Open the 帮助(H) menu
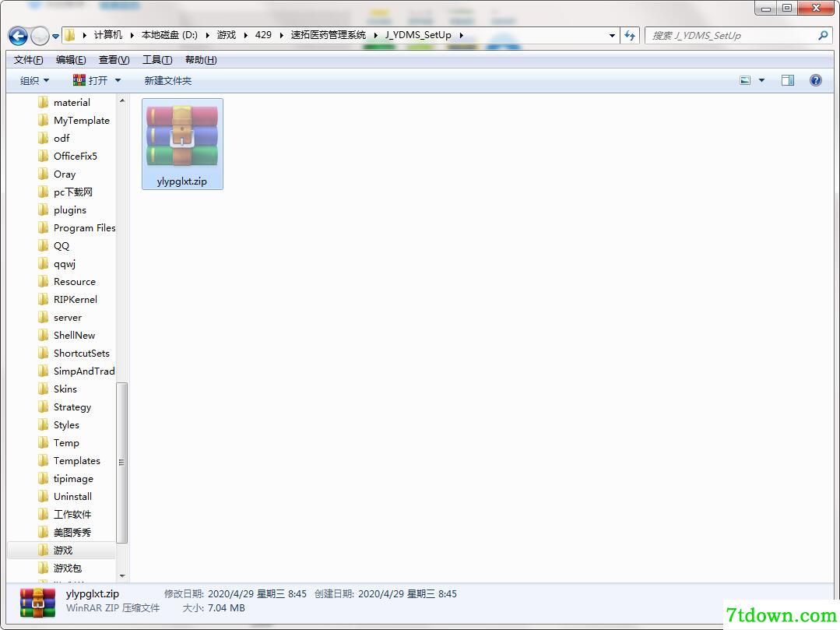840x630 pixels. pos(201,59)
